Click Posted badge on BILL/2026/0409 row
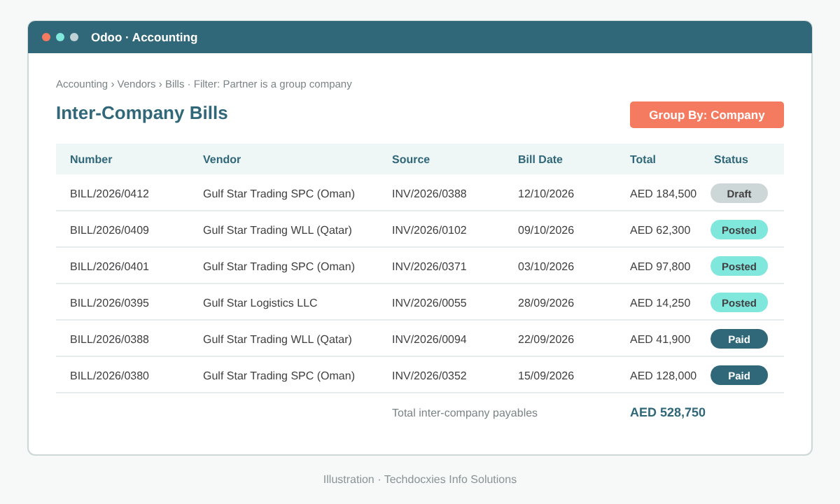Viewport: 840px width, 504px height. pos(739,230)
